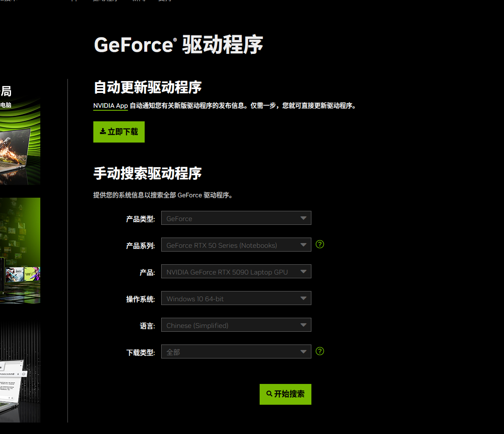
Task: Click the 自动更新驱动程序 heading
Action: click(148, 87)
